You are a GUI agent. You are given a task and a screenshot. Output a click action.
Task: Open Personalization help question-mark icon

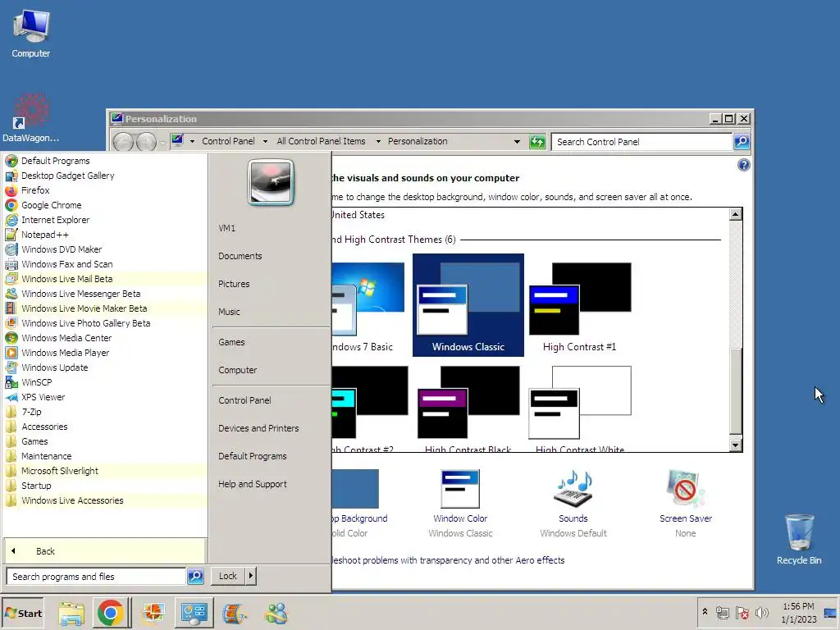pos(743,165)
